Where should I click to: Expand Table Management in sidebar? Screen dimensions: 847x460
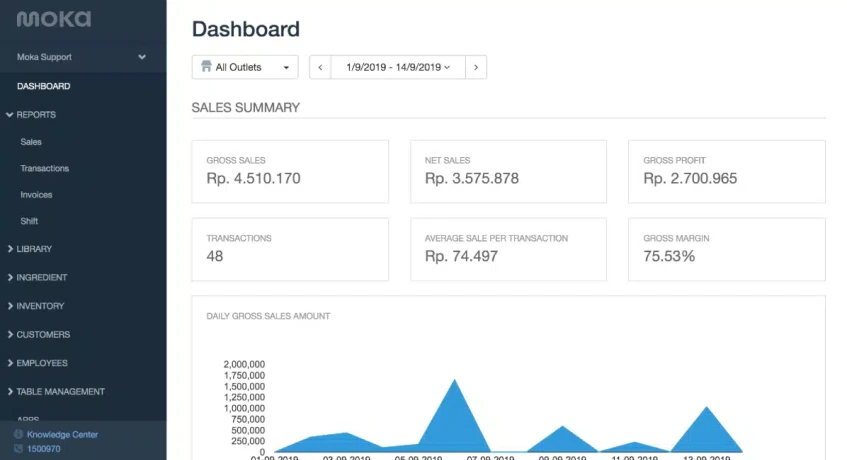point(60,392)
